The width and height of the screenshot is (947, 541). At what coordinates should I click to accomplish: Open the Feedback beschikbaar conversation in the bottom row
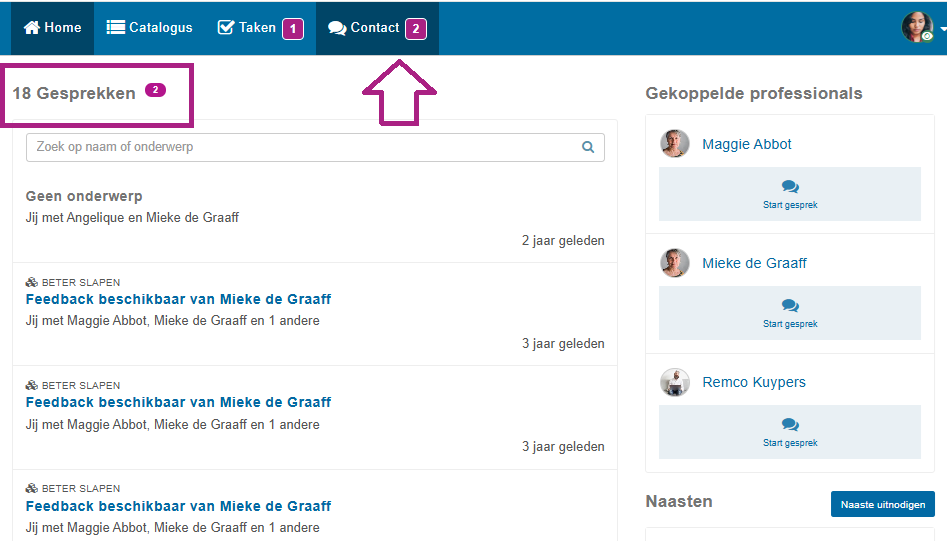[178, 506]
